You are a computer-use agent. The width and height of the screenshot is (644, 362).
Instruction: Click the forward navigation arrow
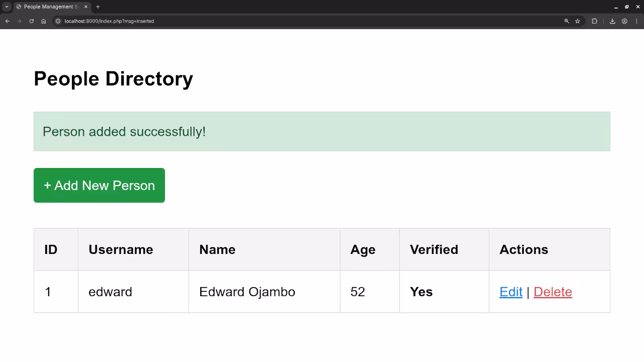19,21
